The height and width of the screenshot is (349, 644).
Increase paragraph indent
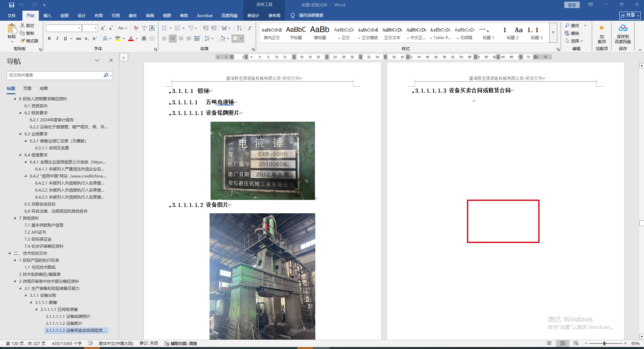click(214, 28)
